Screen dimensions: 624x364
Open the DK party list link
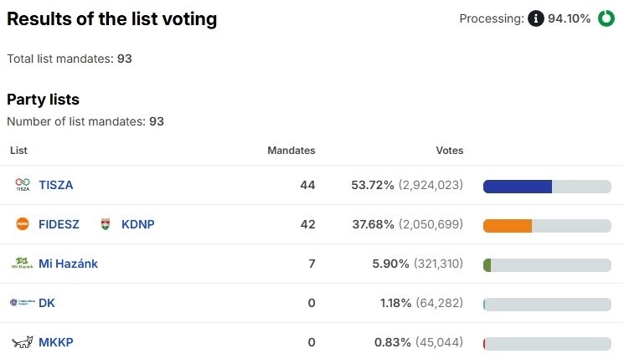click(x=47, y=303)
